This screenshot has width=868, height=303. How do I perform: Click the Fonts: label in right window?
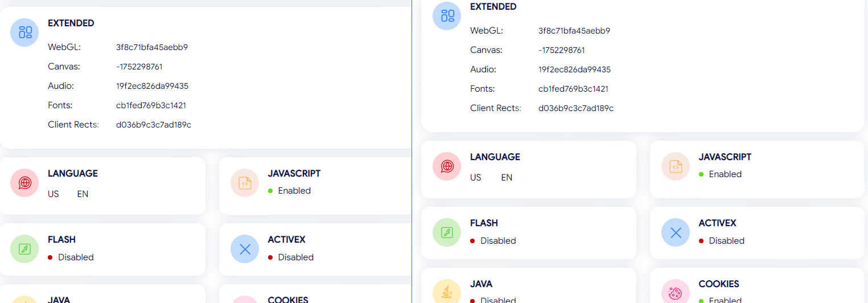point(483,89)
